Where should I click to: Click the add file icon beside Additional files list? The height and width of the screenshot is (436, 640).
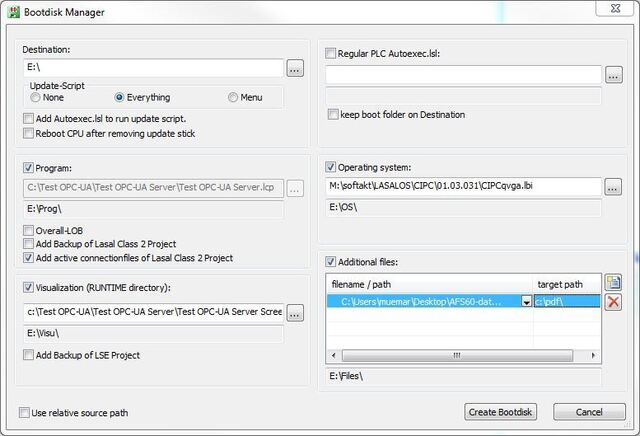pos(613,282)
